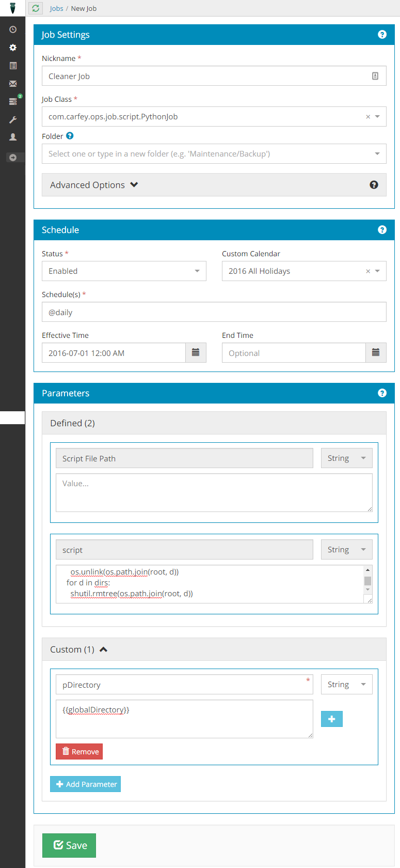Open the Folder selection dropdown

tap(214, 154)
